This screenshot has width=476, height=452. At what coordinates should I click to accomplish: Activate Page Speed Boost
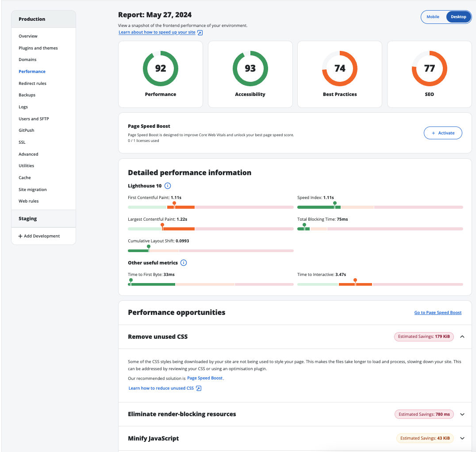click(x=443, y=133)
